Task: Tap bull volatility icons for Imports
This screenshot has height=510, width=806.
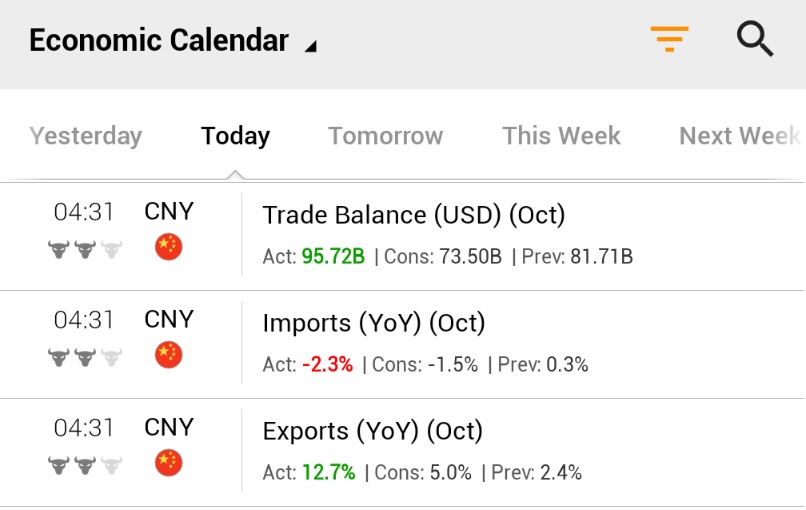Action: click(85, 357)
